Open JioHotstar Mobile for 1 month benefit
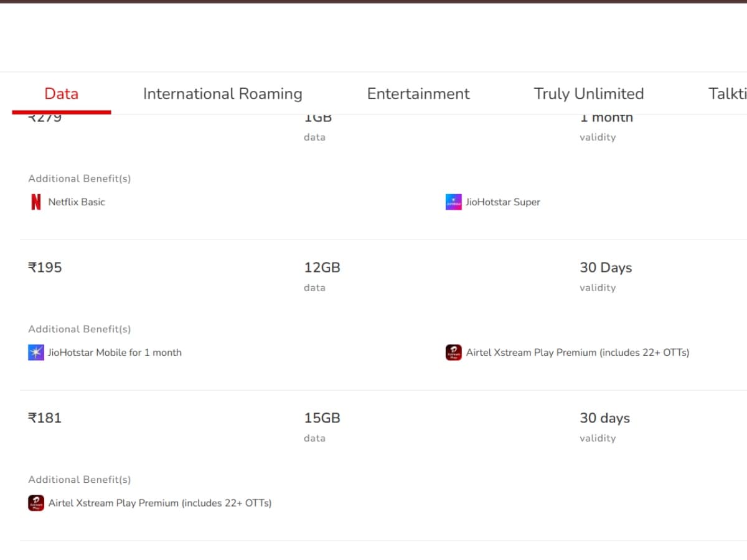The width and height of the screenshot is (747, 560). (x=115, y=353)
